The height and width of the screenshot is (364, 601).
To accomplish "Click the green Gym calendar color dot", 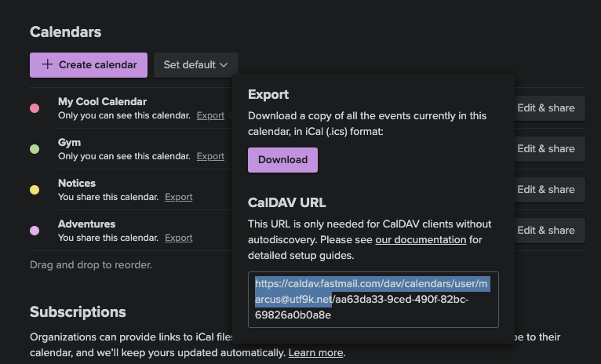I will [x=35, y=149].
